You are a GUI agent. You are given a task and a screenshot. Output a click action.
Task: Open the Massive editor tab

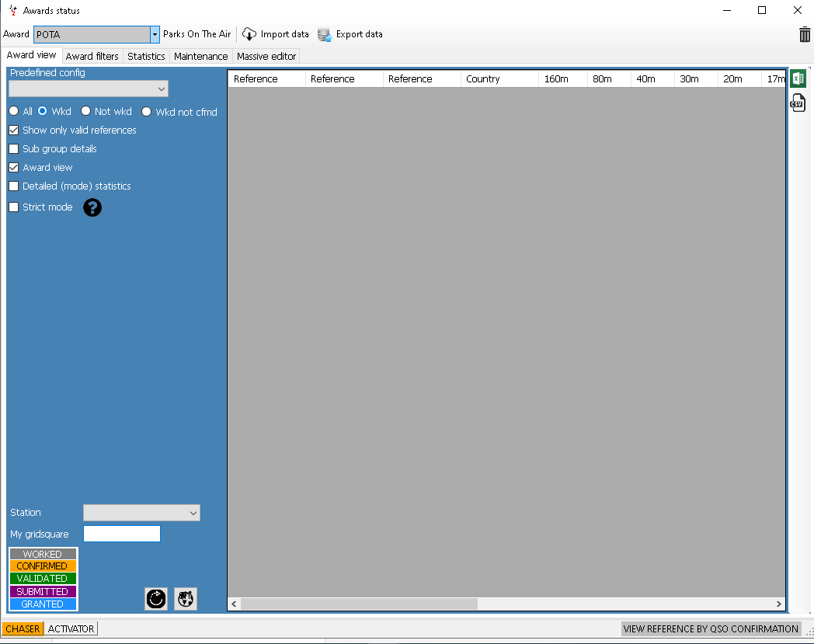click(266, 56)
